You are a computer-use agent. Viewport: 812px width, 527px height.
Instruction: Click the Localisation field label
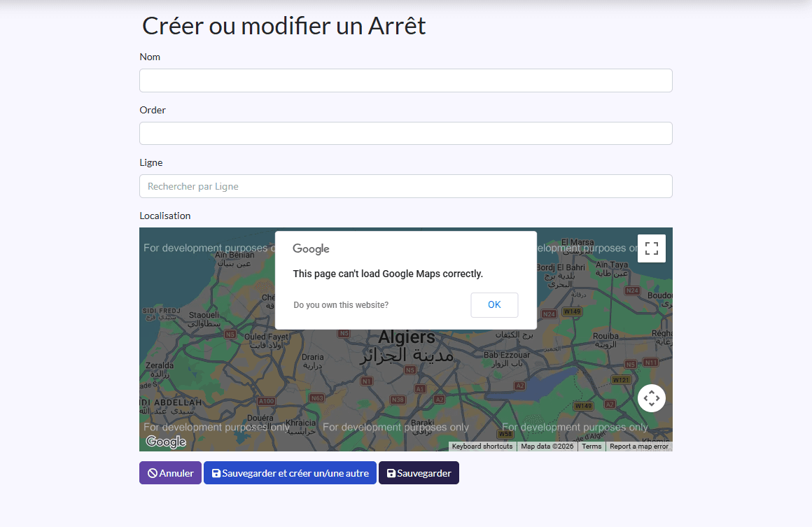[x=164, y=216]
